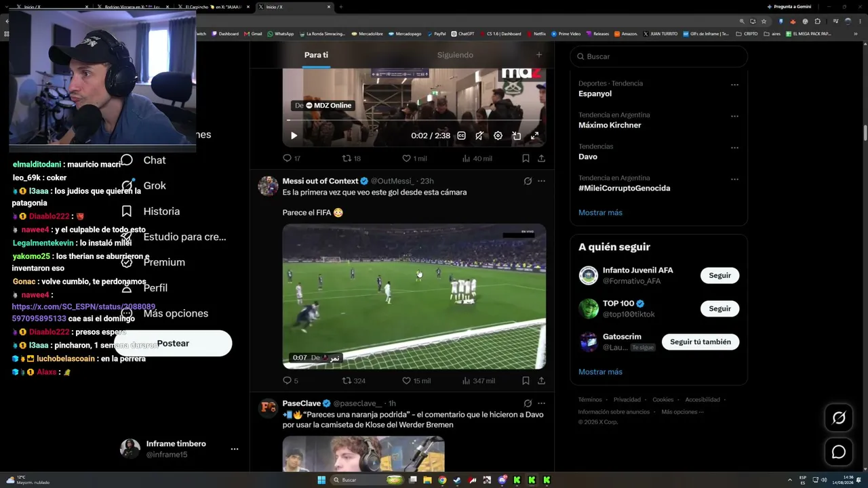868x488 pixels.
Task: Enter fullscreen on MDZ Online video
Action: tap(534, 136)
